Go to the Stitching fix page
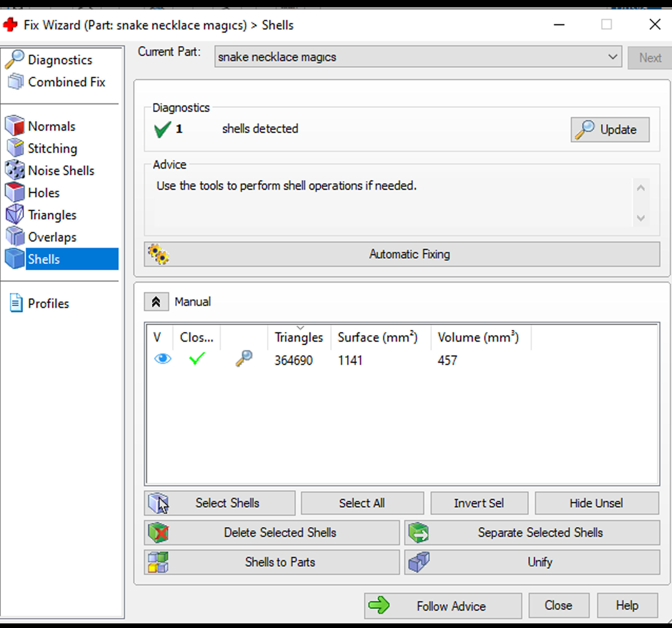The image size is (672, 628). coord(52,149)
